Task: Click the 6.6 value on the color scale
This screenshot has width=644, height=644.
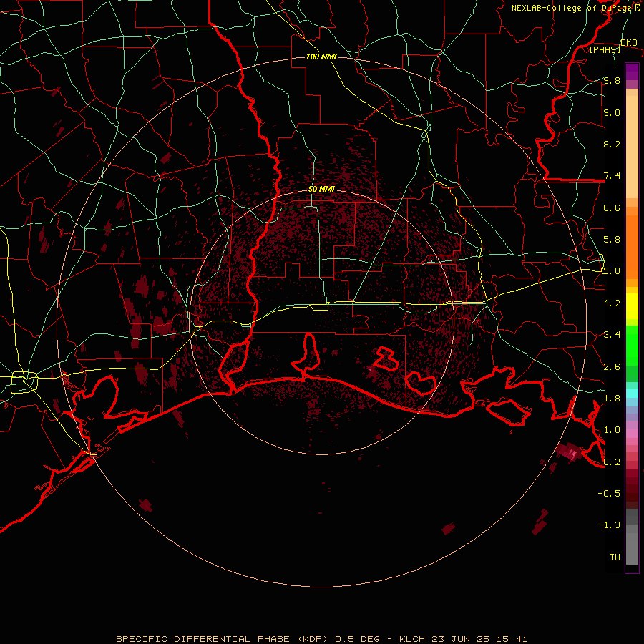Action: tap(612, 208)
